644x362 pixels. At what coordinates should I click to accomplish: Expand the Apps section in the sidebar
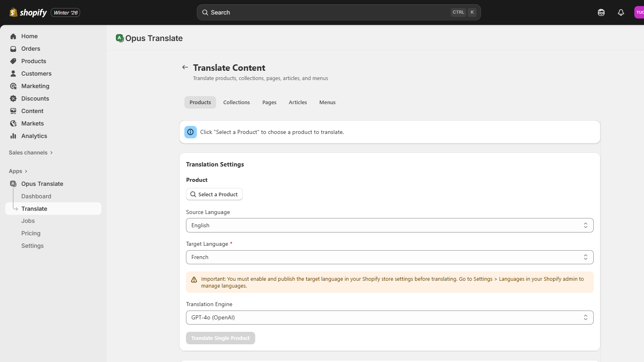click(x=16, y=171)
